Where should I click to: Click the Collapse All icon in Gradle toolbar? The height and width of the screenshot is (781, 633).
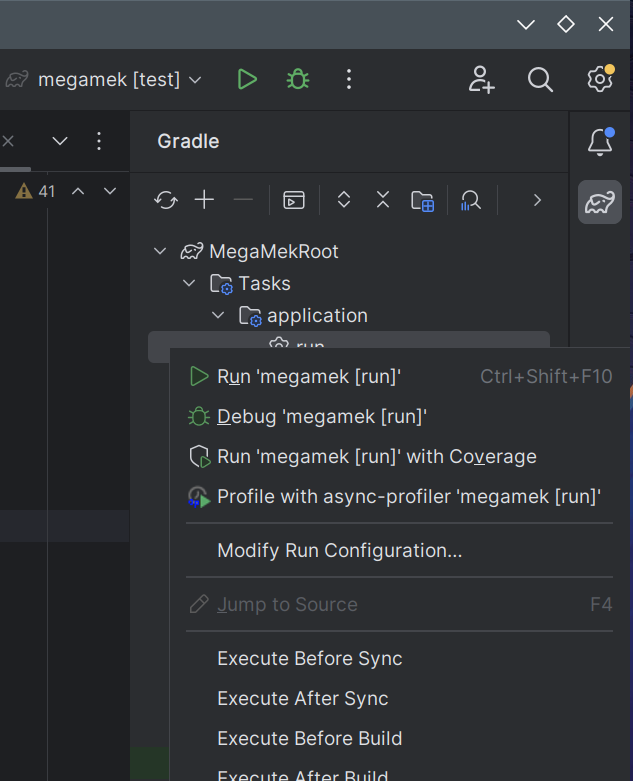tap(382, 200)
